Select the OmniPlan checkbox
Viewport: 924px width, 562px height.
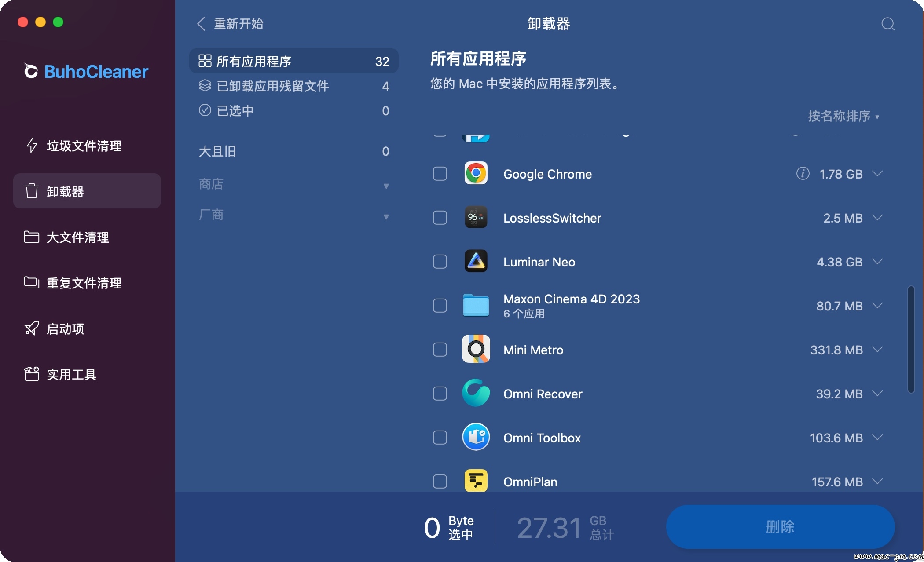coord(440,482)
